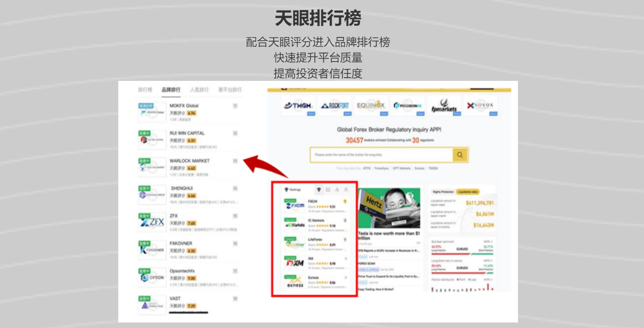
Task: Expand MORE for Position distribution
Action: point(488,279)
